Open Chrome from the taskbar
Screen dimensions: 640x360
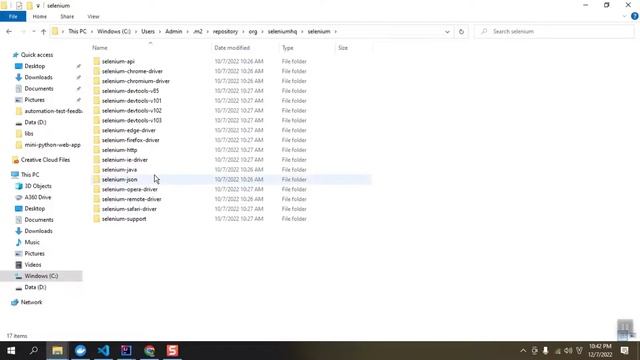(149, 351)
